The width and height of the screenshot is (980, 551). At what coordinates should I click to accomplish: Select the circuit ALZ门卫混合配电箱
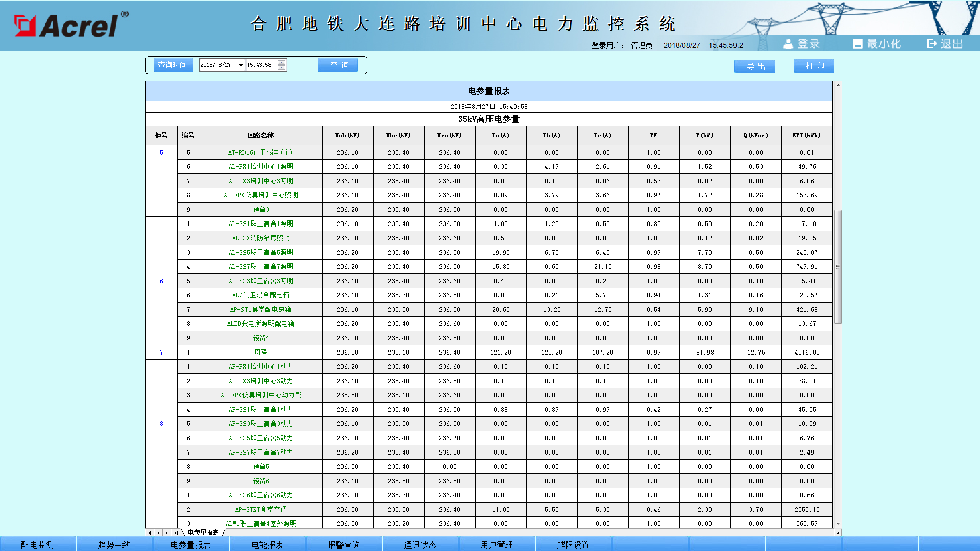point(261,295)
